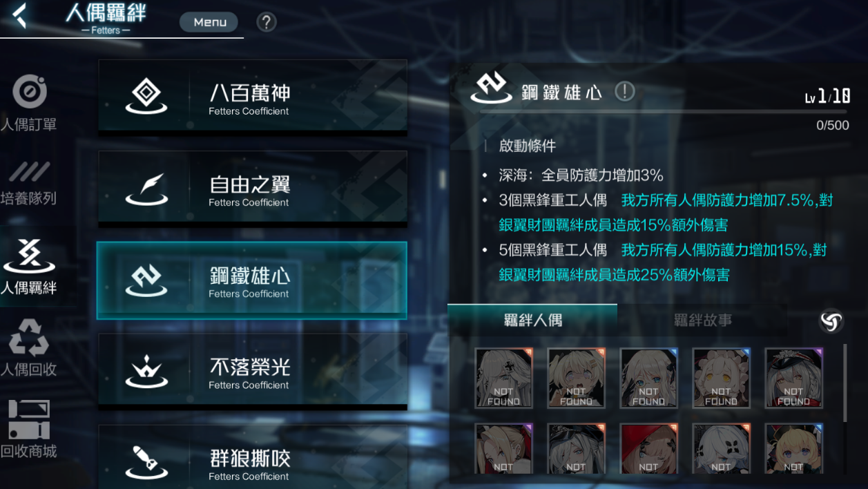Screen dimensions: 868x489
Task: Switch to the 羈絆故事 tab
Action: (x=703, y=320)
